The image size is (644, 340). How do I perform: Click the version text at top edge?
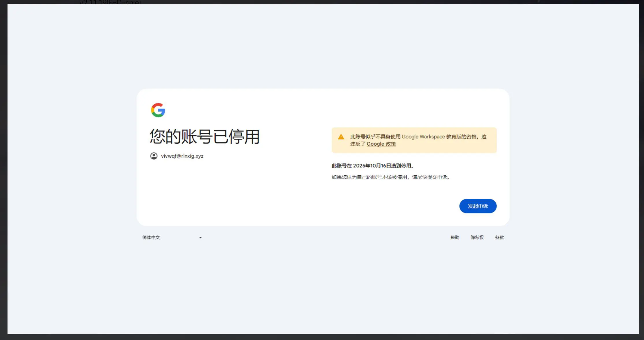click(110, 2)
